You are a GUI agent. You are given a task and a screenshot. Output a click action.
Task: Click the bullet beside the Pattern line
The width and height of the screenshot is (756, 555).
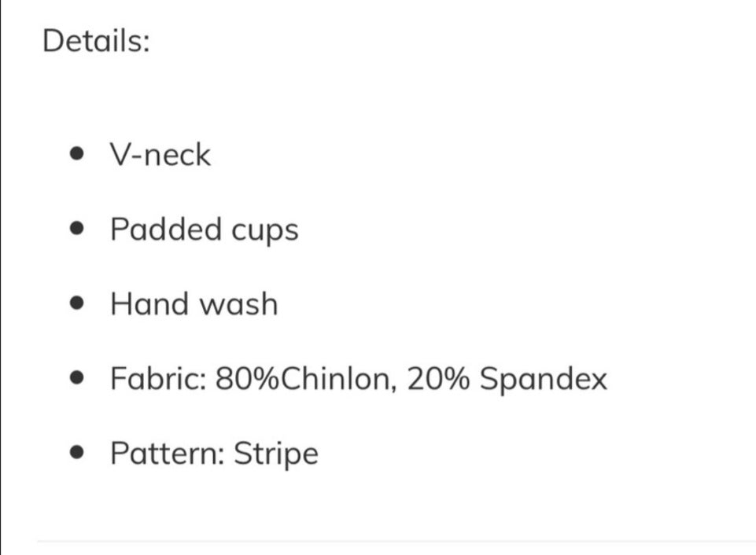pyautogui.click(x=76, y=454)
